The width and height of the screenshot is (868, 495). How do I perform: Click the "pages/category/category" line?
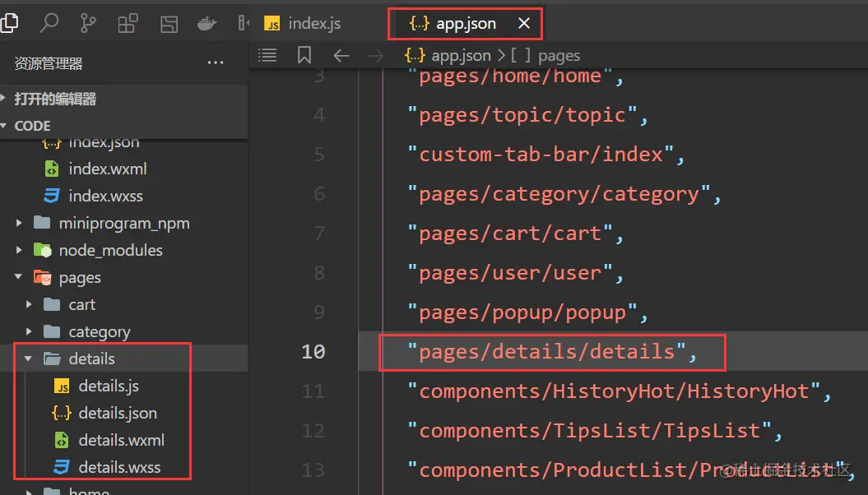click(x=564, y=194)
